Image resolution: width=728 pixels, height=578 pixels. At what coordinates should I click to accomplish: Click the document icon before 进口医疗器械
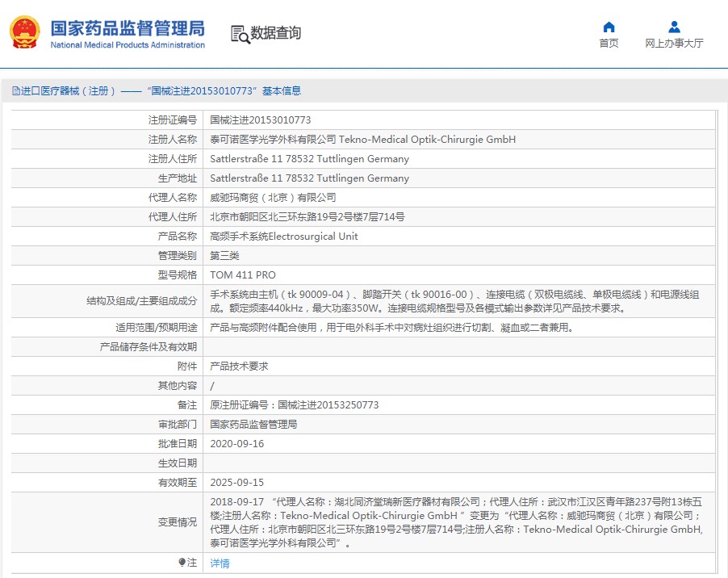click(16, 91)
